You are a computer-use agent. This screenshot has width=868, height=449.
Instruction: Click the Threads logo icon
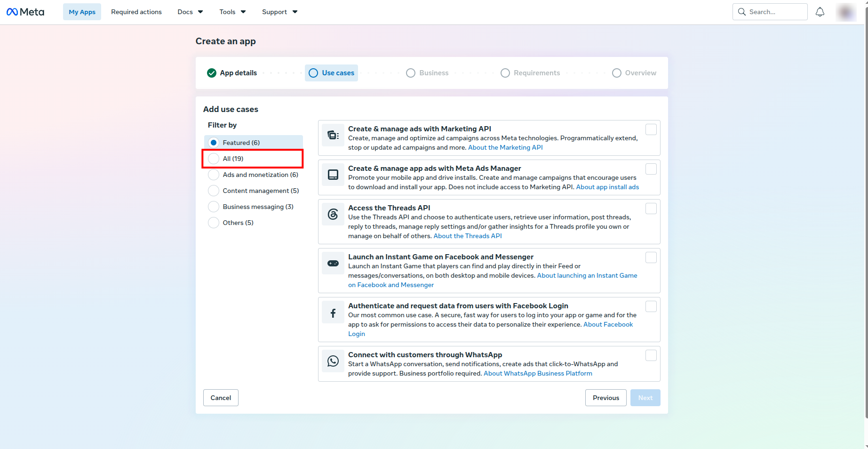(x=333, y=214)
